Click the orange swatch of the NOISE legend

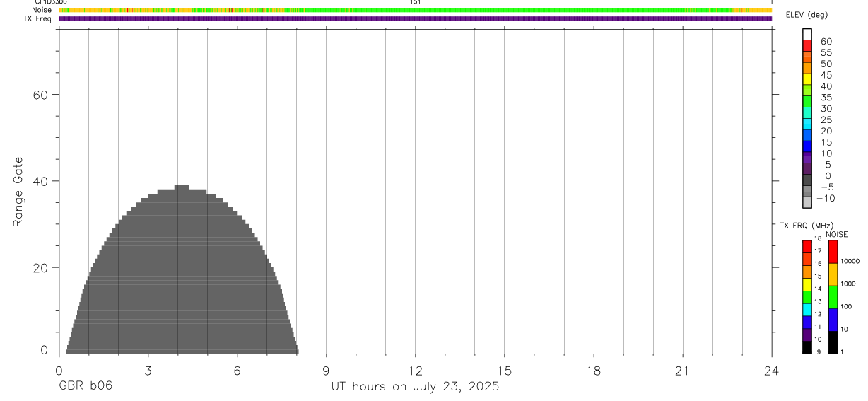(833, 274)
